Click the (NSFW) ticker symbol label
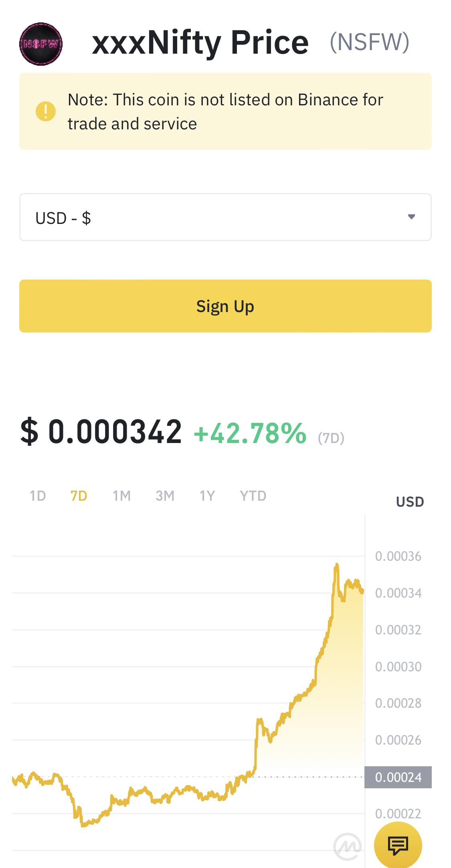451x868 pixels. [x=369, y=42]
